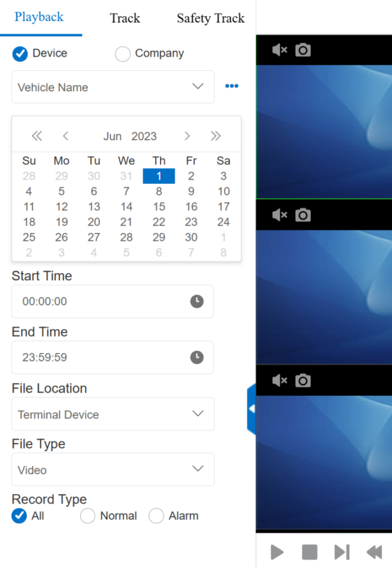This screenshot has height=567, width=392.
Task: Click the three-dots icon beside Vehicle Name
Action: tap(231, 86)
